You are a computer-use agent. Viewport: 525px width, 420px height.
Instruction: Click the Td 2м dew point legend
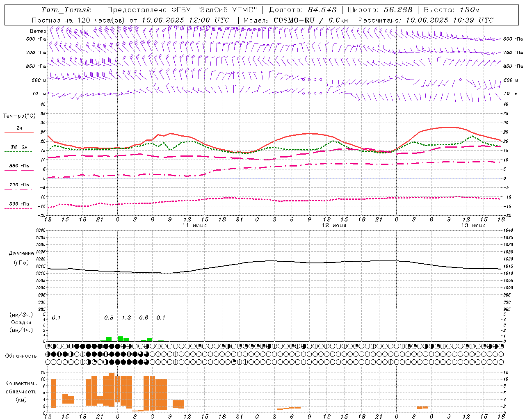19,147
